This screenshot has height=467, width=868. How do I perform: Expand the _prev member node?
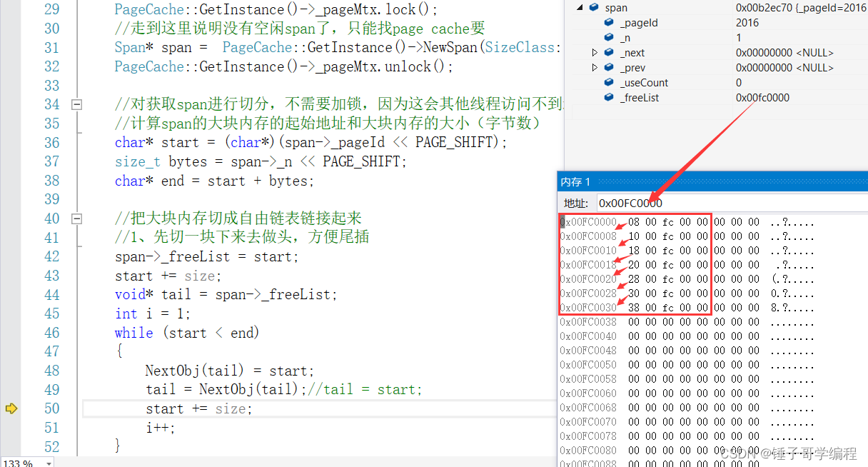[595, 68]
